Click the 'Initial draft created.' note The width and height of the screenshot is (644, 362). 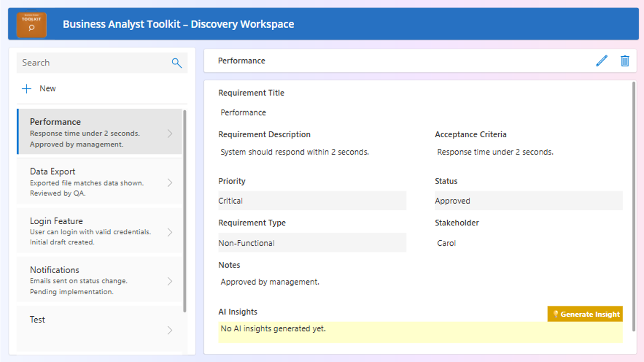click(62, 242)
